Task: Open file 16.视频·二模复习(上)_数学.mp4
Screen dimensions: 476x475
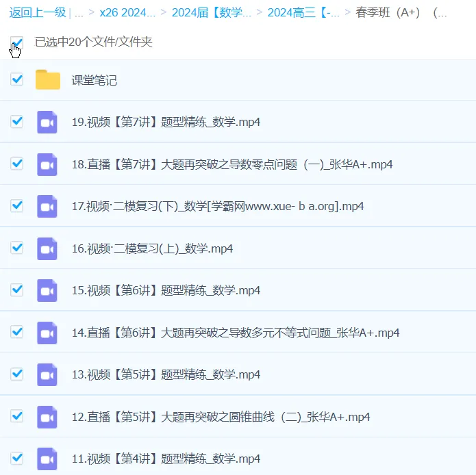Action: [x=152, y=248]
